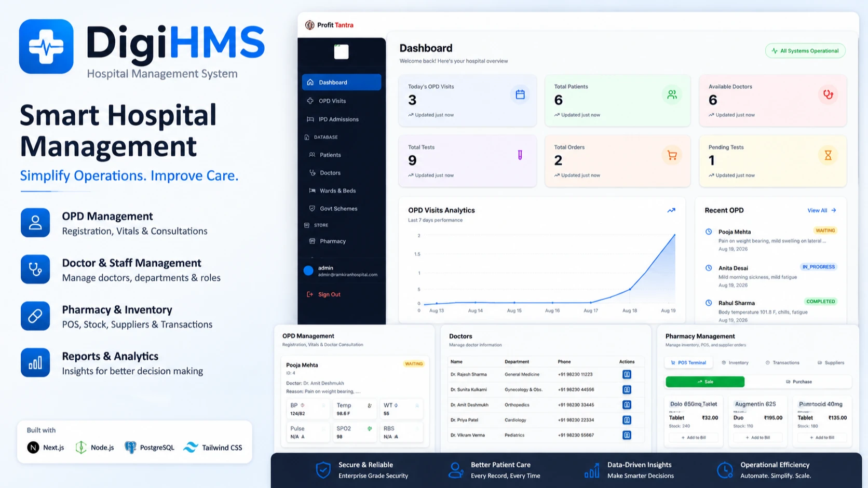Click the people icon on Total Patients
The width and height of the screenshot is (868, 488).
pyautogui.click(x=672, y=94)
